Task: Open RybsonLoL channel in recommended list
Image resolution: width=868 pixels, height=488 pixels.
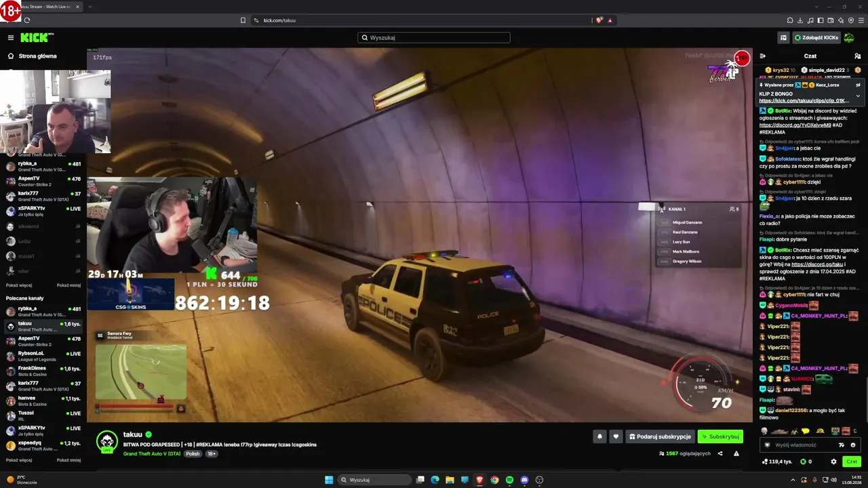Action: (43, 357)
